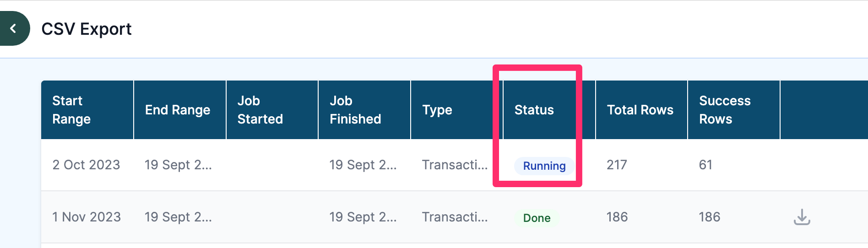Screen dimensions: 868x248
Task: Click the Type column header
Action: click(437, 110)
